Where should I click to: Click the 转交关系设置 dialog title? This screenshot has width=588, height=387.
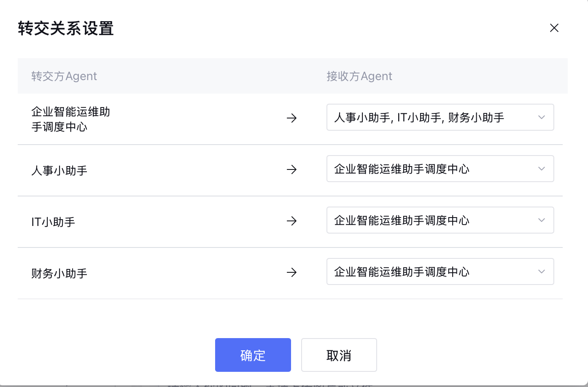65,29
